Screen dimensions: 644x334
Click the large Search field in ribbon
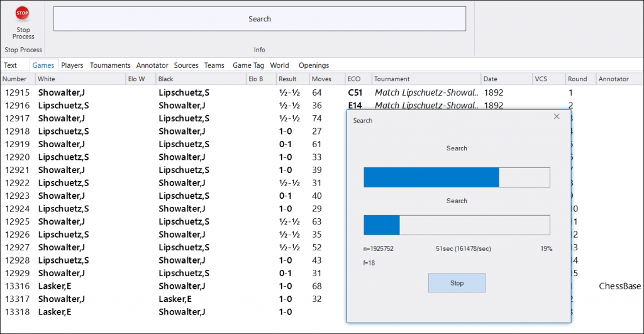[x=260, y=18]
